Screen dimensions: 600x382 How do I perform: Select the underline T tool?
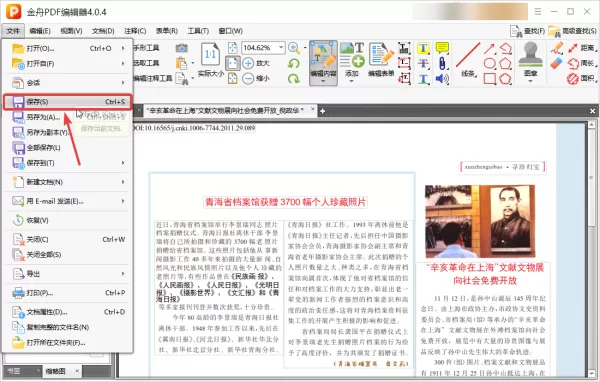coord(423,79)
